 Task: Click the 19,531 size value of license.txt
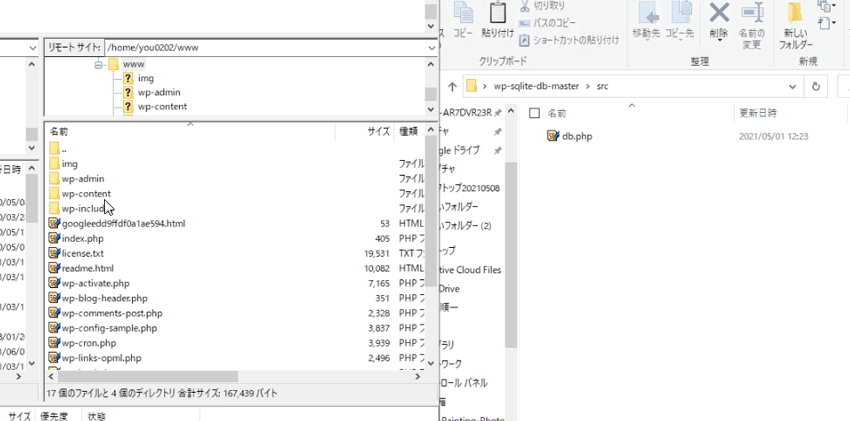click(377, 254)
